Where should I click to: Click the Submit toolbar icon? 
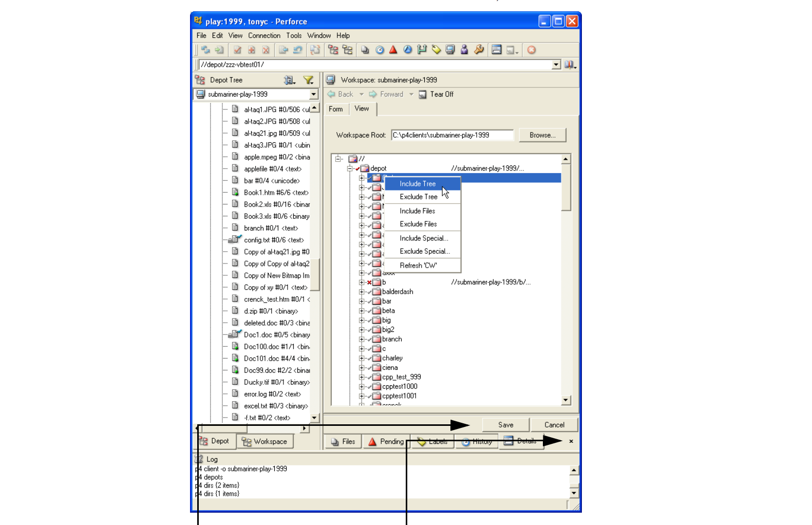284,50
